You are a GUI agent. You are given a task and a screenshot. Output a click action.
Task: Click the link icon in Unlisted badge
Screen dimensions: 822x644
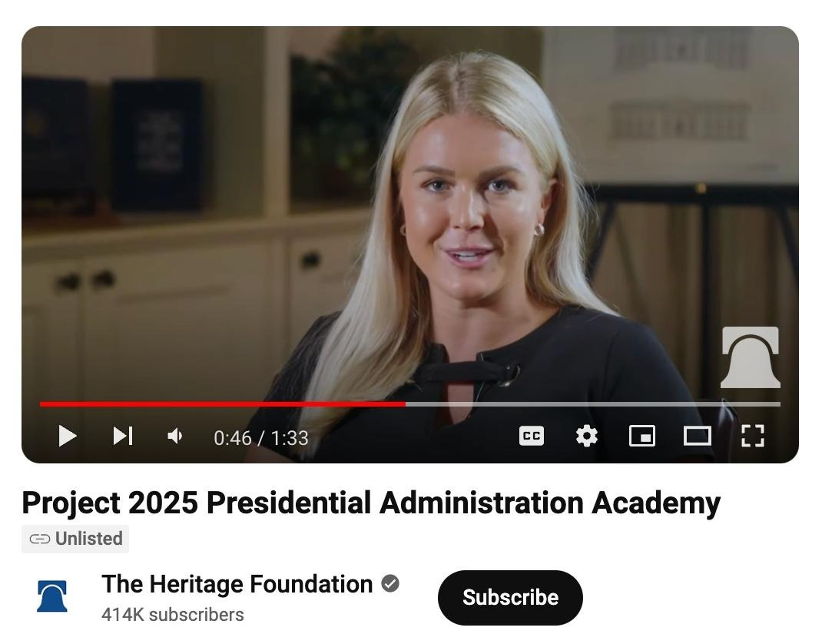coord(40,539)
